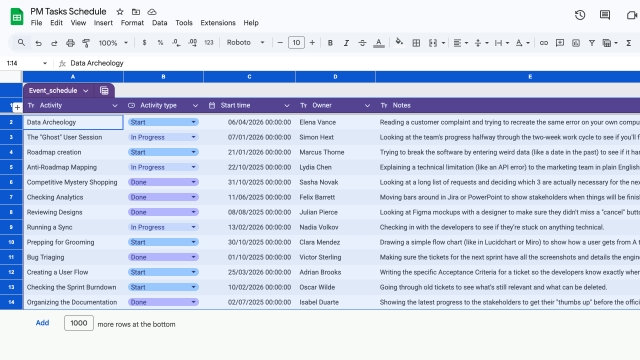
Task: Search the menus with magnifier icon
Action: (21, 42)
